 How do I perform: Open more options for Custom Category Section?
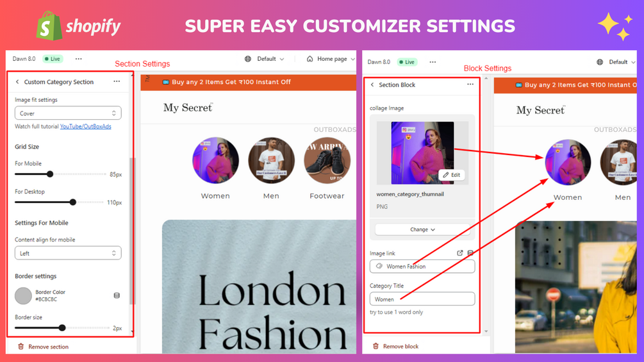click(x=117, y=81)
